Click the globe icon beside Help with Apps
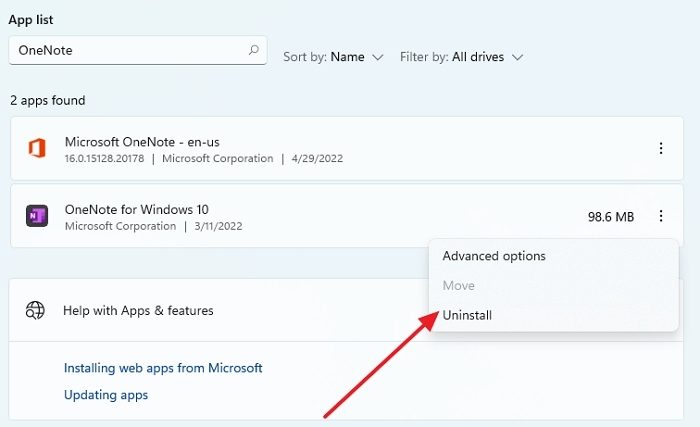The width and height of the screenshot is (700, 427). [35, 310]
